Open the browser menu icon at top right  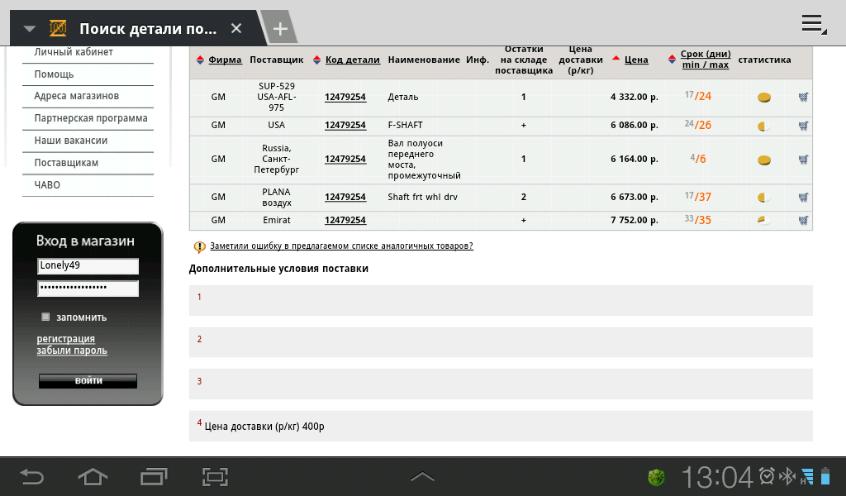(x=812, y=24)
